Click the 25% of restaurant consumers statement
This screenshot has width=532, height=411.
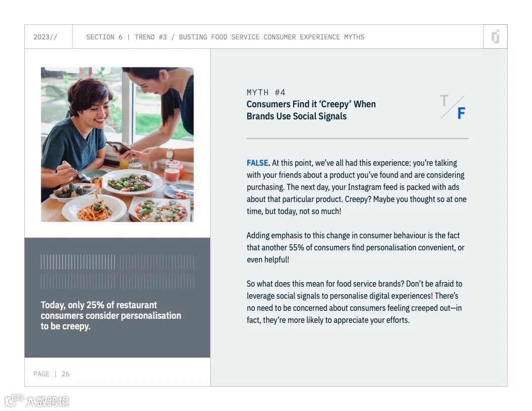click(x=111, y=315)
